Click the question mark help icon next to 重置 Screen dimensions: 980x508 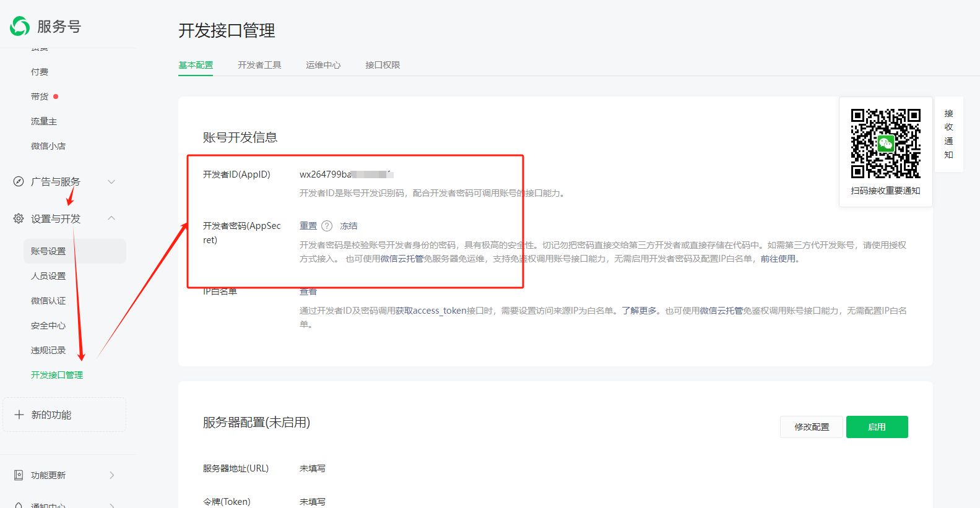pyautogui.click(x=327, y=226)
